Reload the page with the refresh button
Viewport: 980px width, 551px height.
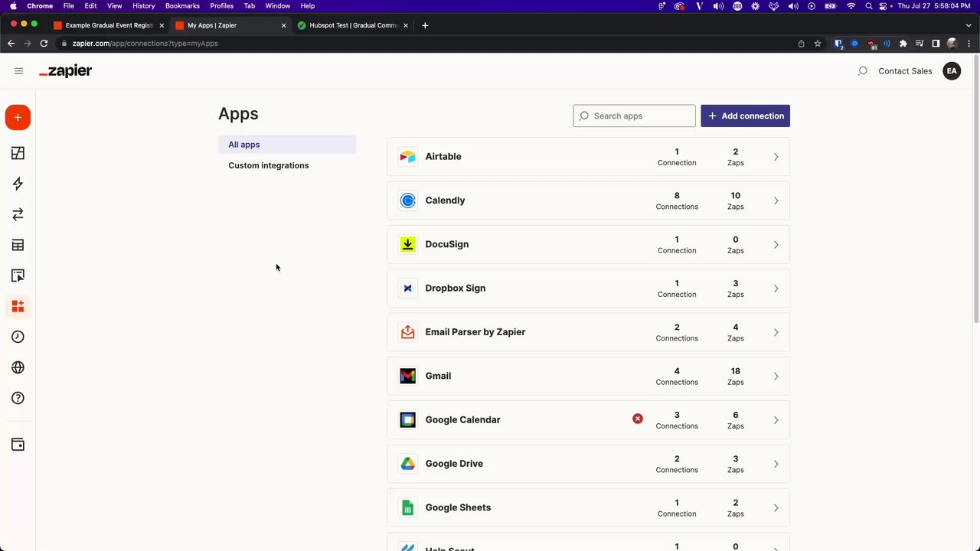(44, 44)
